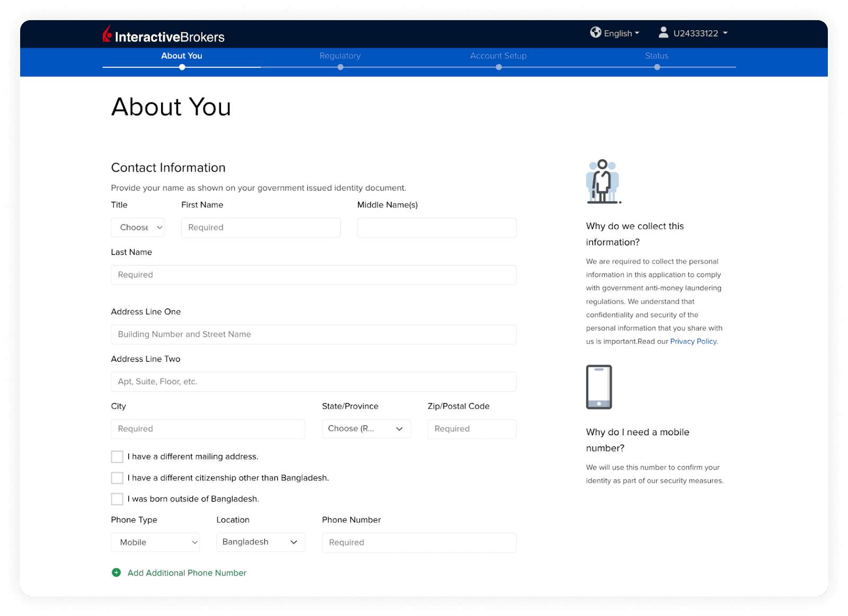Open the Location dropdown showing Bangladesh

click(x=261, y=542)
